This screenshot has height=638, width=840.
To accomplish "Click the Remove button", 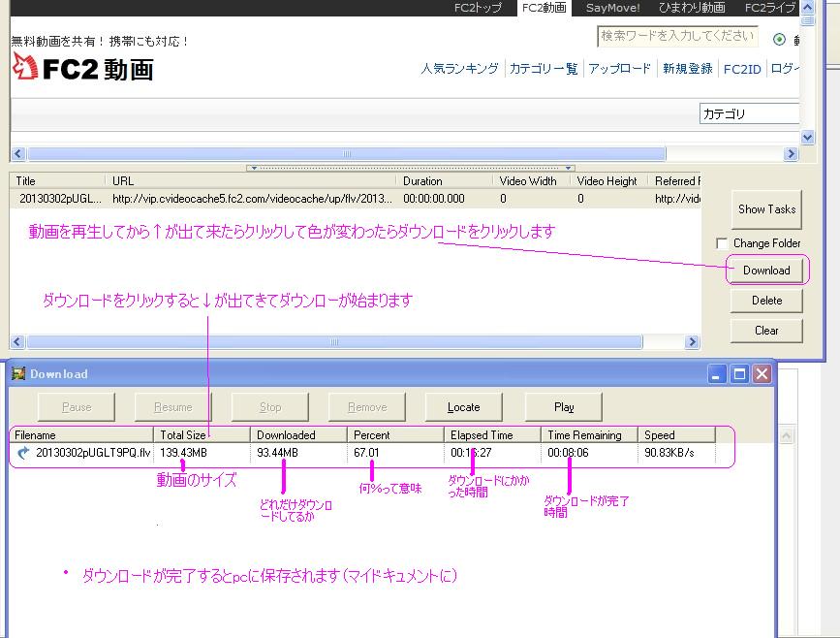I will [x=367, y=407].
